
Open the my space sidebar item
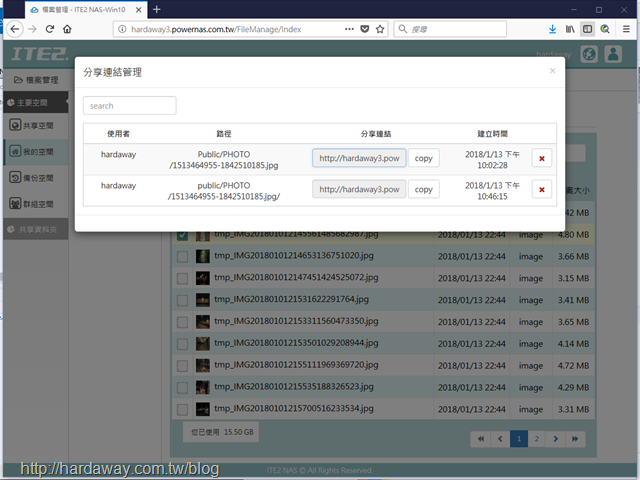click(x=36, y=152)
